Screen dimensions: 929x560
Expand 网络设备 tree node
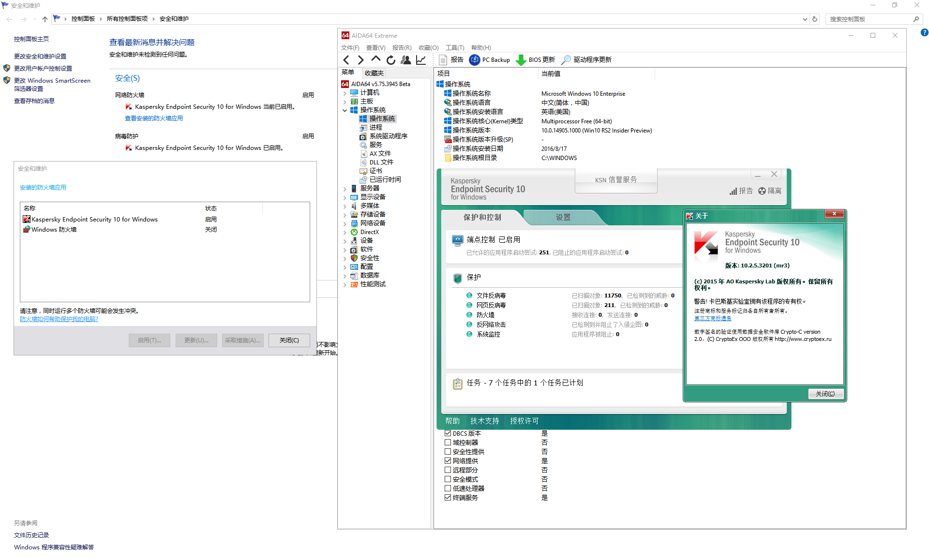click(345, 223)
